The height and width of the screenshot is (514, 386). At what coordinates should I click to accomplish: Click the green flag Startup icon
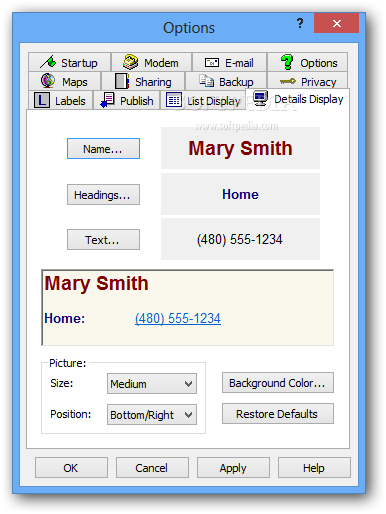(49, 62)
